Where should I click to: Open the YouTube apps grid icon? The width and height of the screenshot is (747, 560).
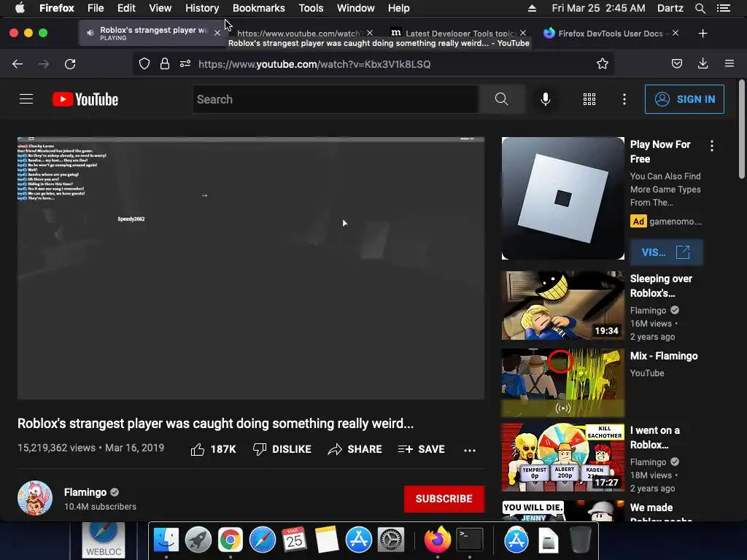[x=589, y=99]
